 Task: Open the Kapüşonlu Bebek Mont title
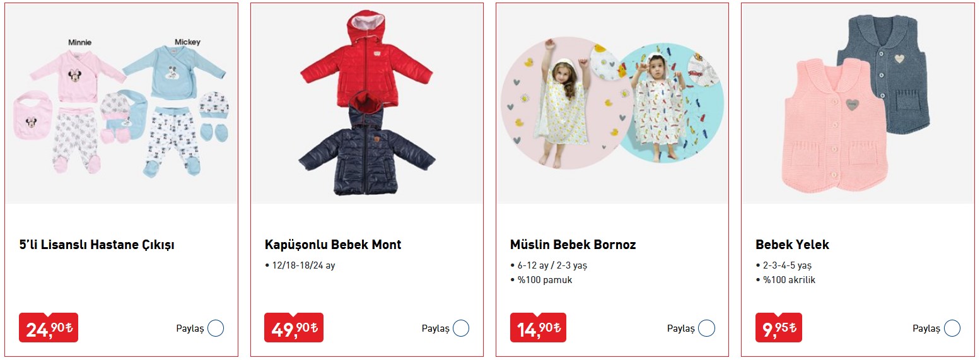(x=333, y=245)
